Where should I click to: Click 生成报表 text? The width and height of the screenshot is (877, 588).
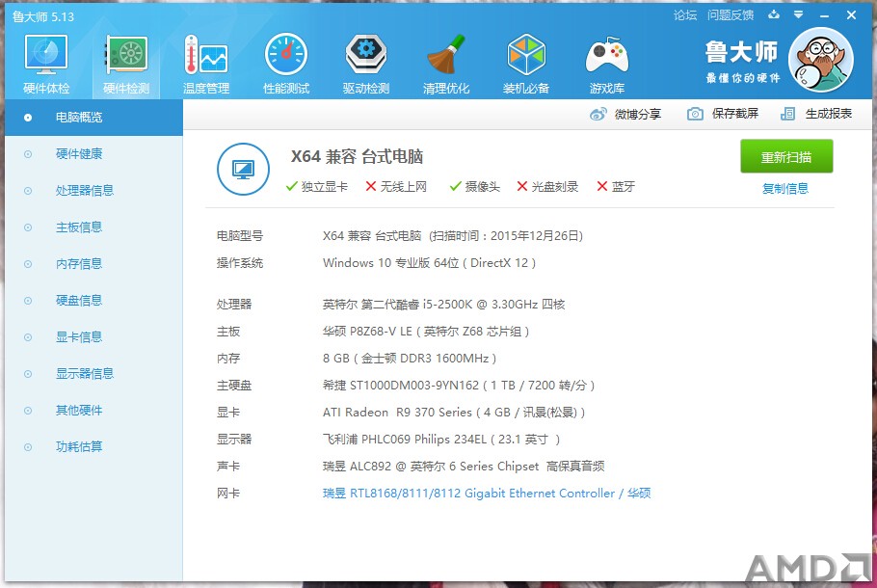829,114
